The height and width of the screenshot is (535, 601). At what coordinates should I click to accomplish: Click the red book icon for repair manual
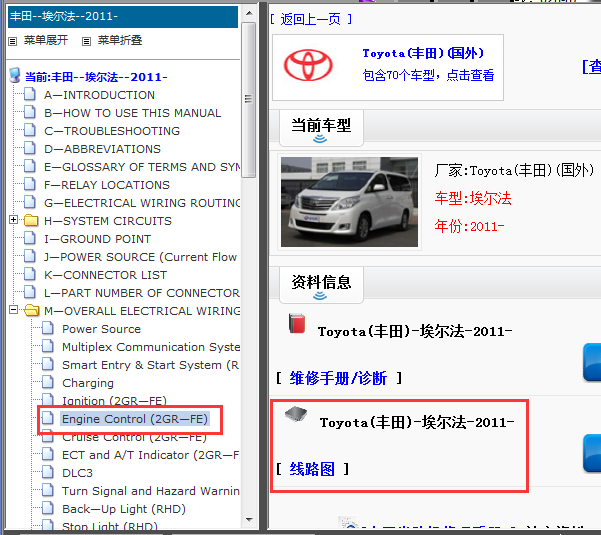pos(296,324)
